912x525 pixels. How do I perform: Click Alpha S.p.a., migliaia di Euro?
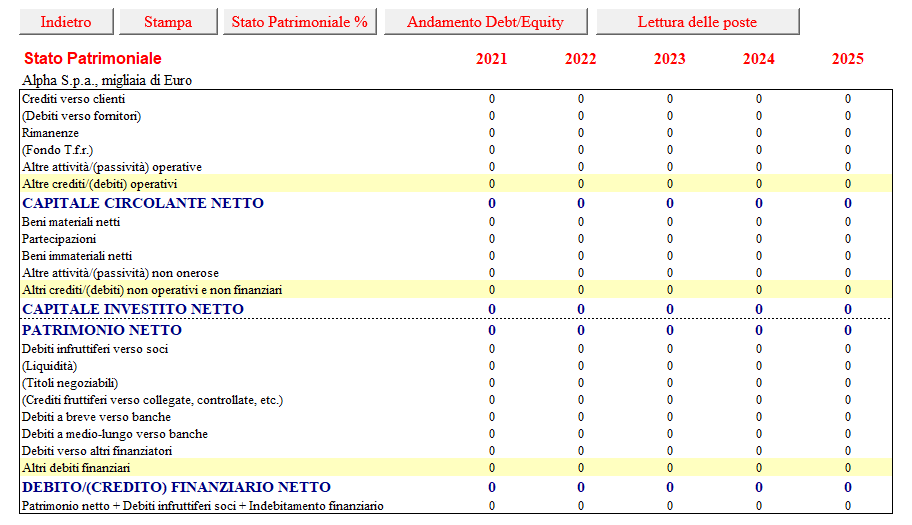click(x=107, y=80)
